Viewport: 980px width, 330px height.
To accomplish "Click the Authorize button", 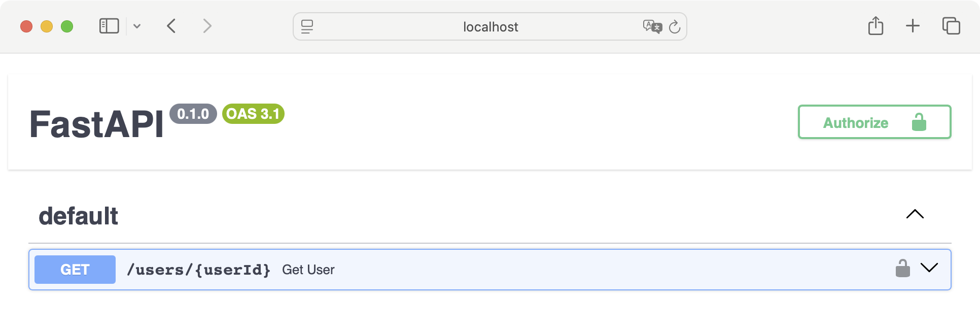I will 874,122.
